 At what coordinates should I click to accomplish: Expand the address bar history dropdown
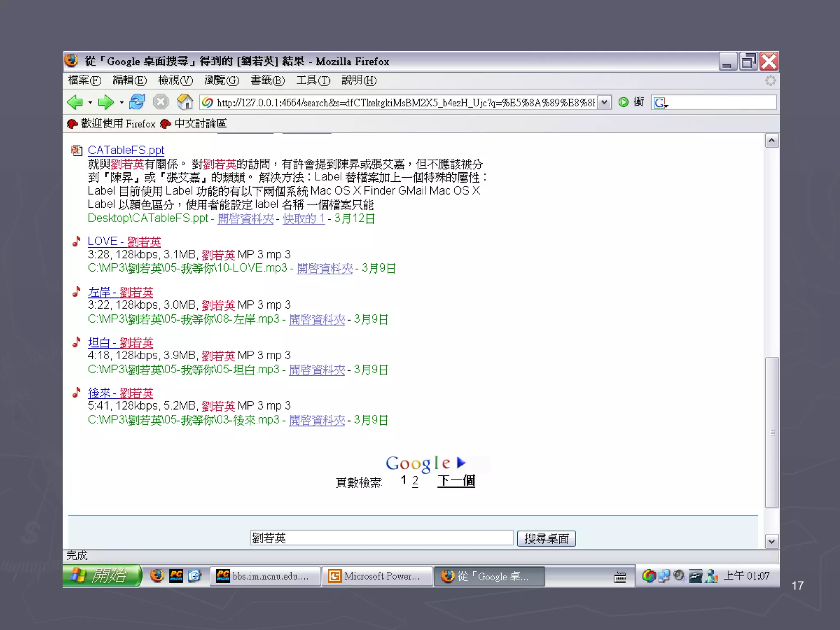pos(604,103)
